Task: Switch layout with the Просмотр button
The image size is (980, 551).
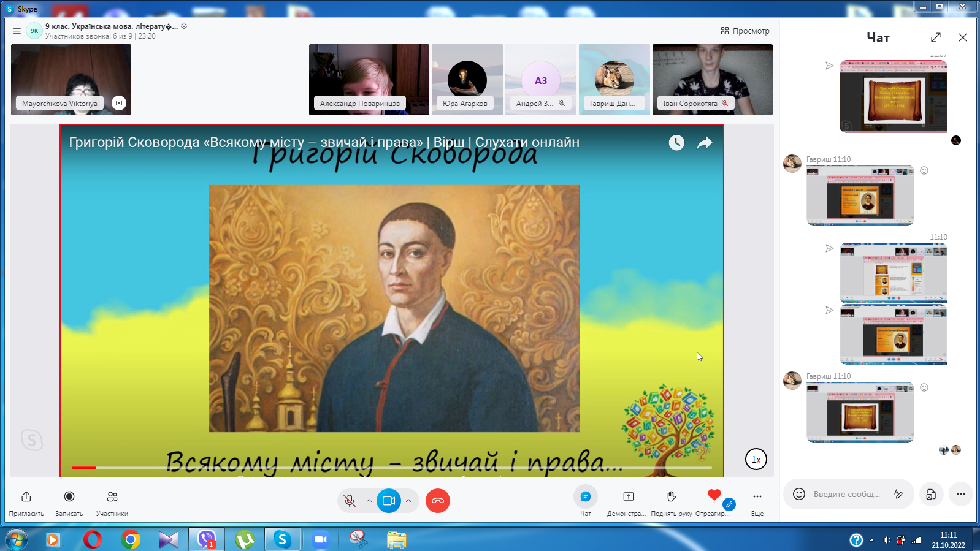Action: click(x=745, y=31)
